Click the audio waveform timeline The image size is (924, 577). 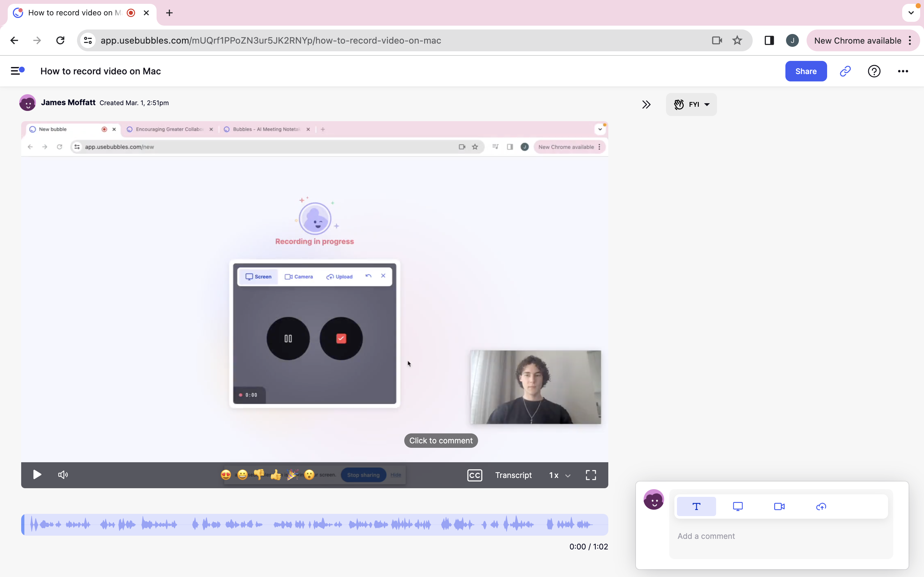point(314,525)
